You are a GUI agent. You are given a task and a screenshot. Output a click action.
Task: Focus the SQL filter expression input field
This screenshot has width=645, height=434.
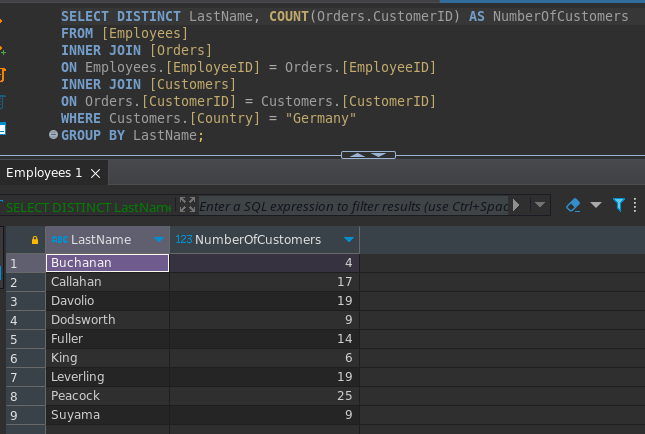coord(354,206)
